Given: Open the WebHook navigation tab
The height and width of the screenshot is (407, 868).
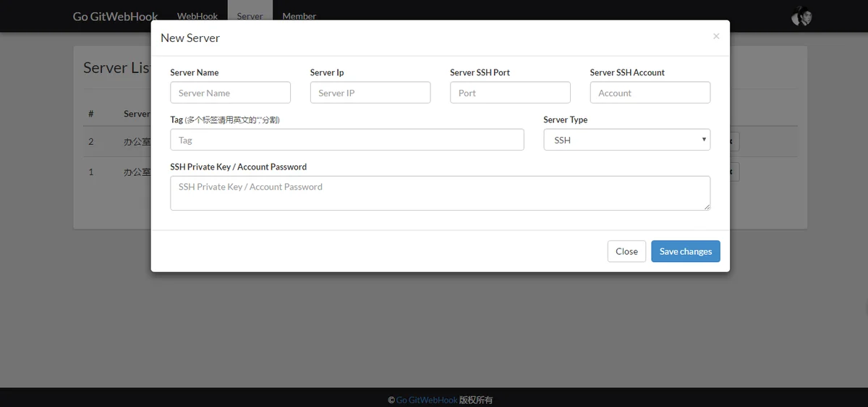Looking at the screenshot, I should pyautogui.click(x=197, y=16).
